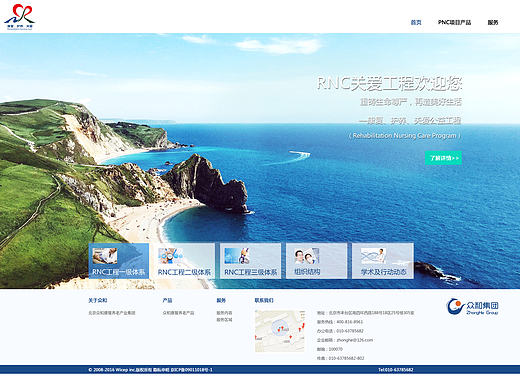Screen dimensions: 520x390
Task: Open the 服务区域 footer link
Action: pos(224,320)
